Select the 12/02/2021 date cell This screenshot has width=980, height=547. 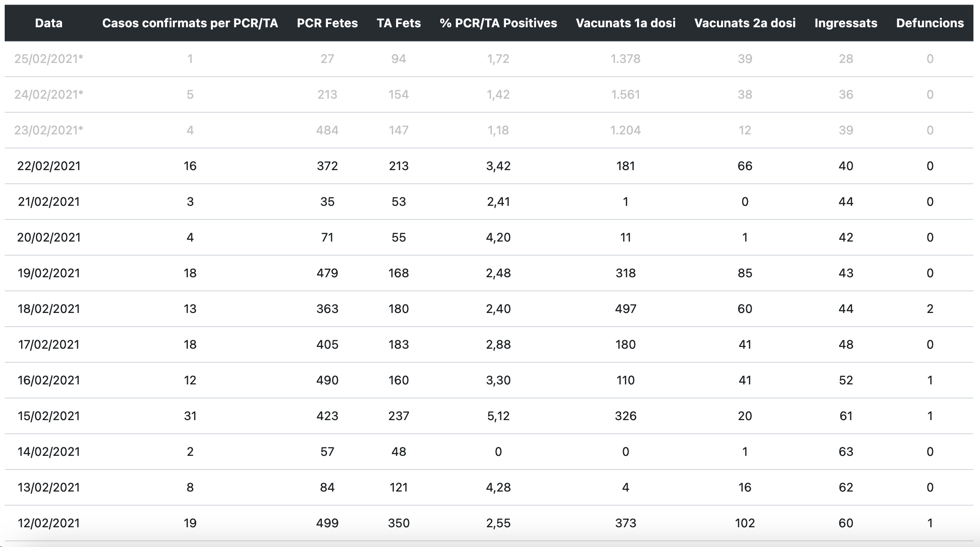click(x=49, y=523)
